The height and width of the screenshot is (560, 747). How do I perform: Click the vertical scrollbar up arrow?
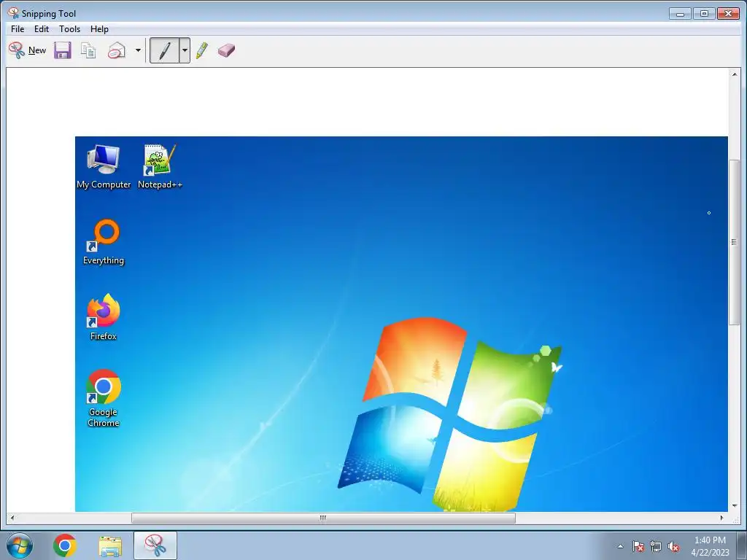point(734,74)
